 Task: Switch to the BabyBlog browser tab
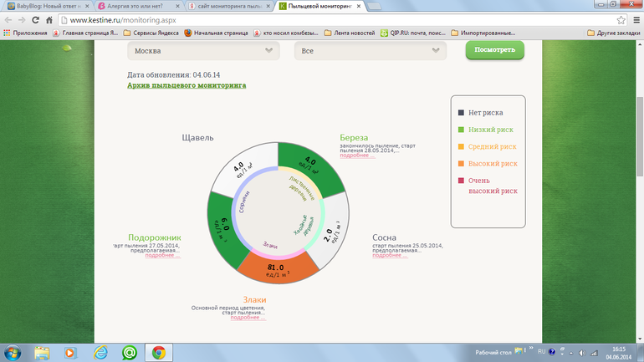(48, 6)
